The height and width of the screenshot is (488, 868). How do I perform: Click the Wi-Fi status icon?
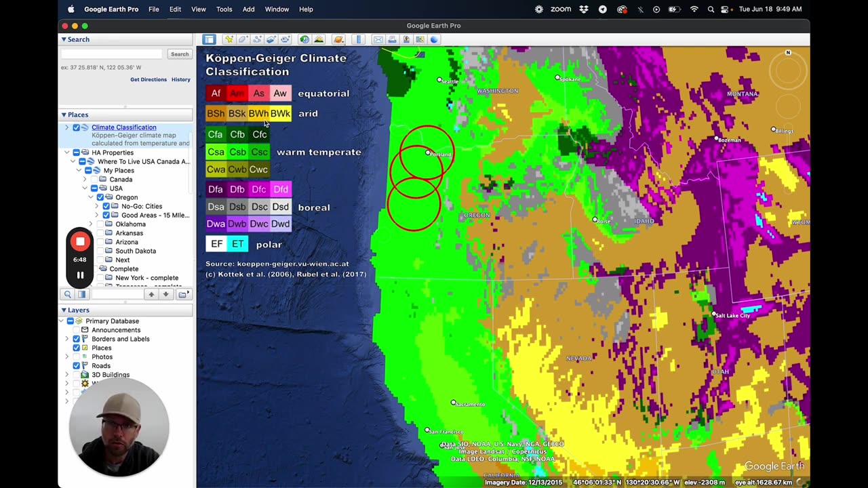pyautogui.click(x=694, y=9)
